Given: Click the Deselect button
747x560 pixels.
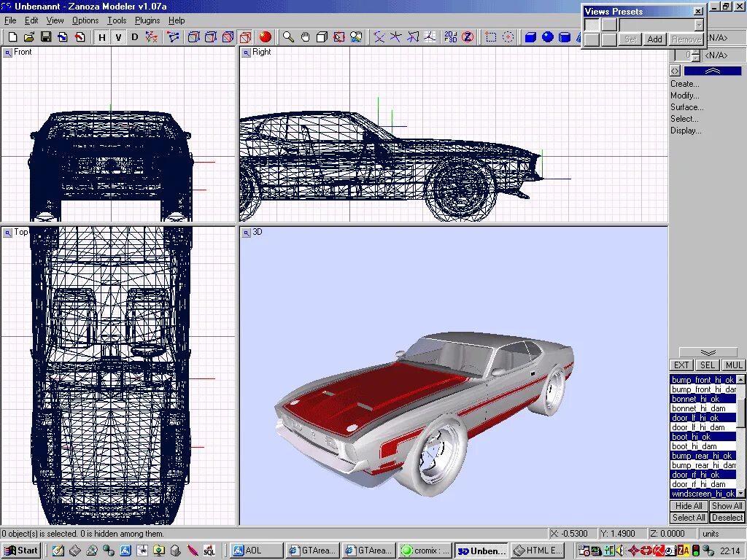Looking at the screenshot, I should (x=727, y=518).
